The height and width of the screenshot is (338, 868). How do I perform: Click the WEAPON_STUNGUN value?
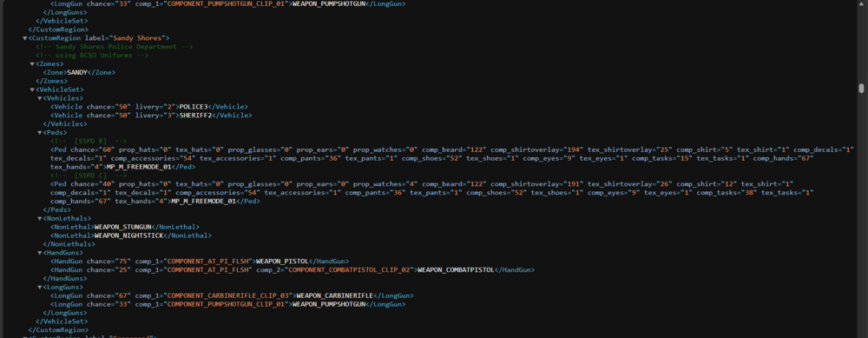(123, 227)
